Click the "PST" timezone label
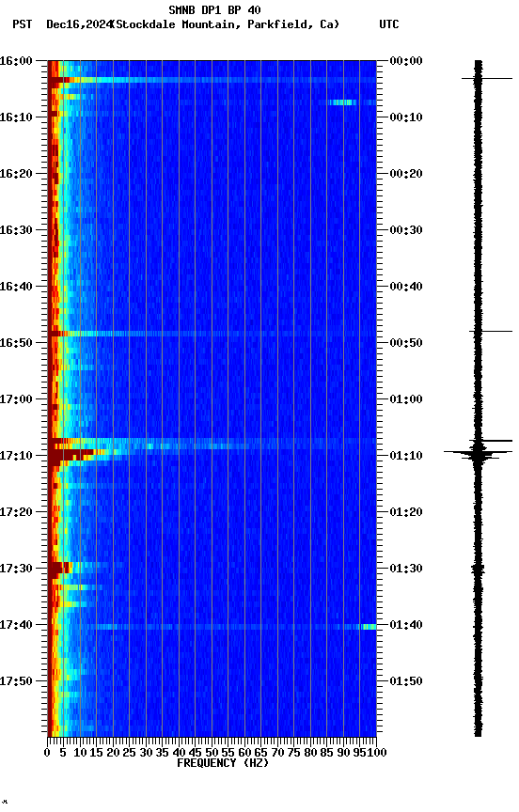This screenshot has height=812, width=519. point(23,24)
